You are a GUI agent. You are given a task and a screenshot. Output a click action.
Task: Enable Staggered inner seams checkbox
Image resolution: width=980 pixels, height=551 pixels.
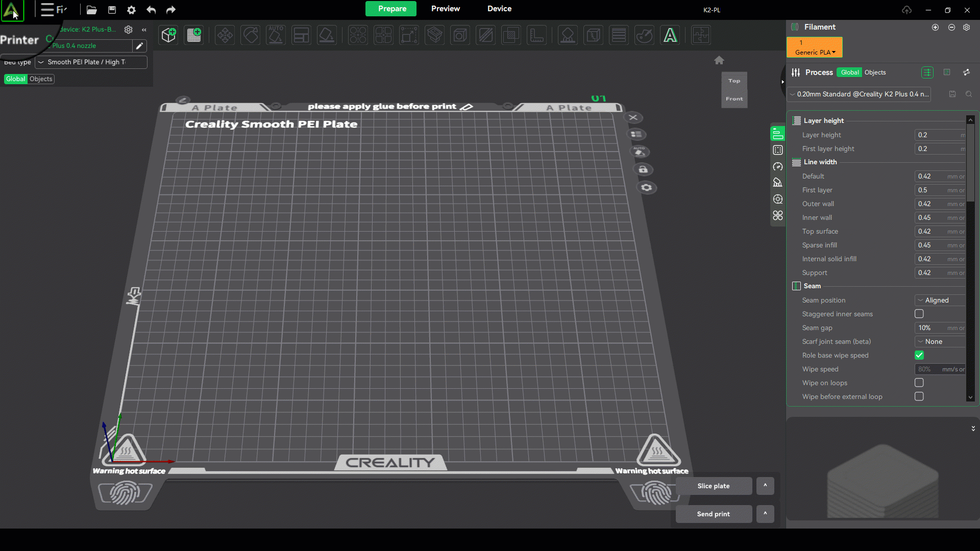[919, 314]
